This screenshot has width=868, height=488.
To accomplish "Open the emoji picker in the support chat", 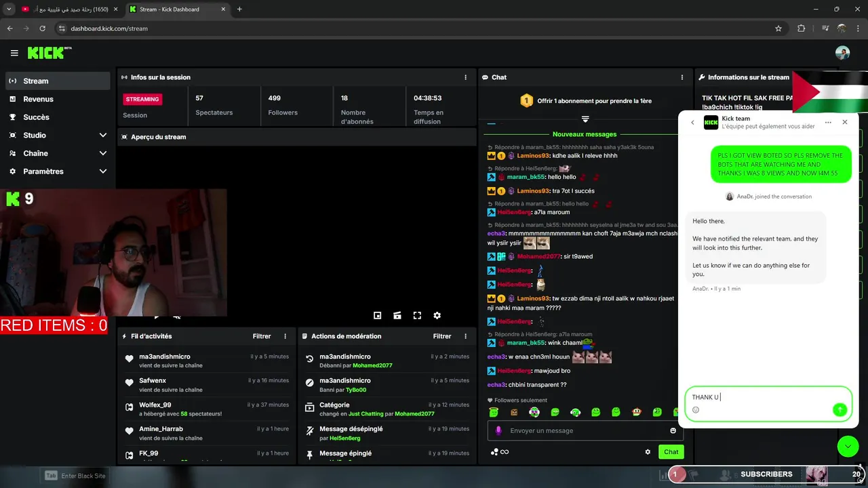I will point(696,409).
